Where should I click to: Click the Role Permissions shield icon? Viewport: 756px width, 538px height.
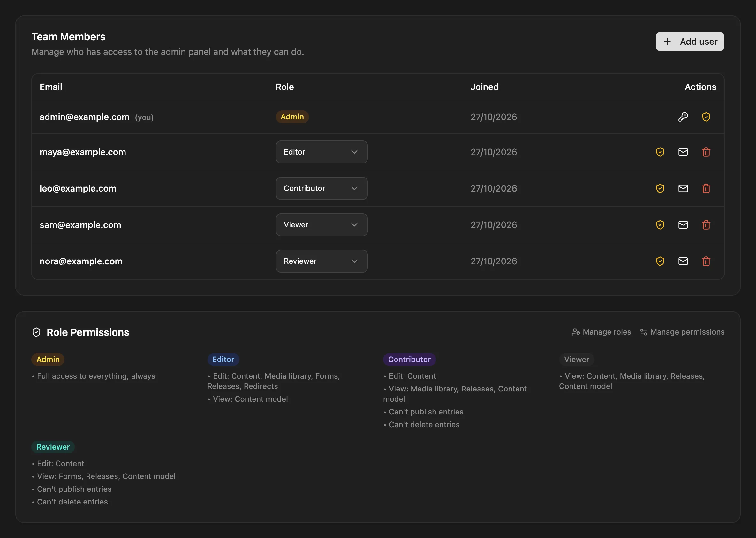click(36, 332)
